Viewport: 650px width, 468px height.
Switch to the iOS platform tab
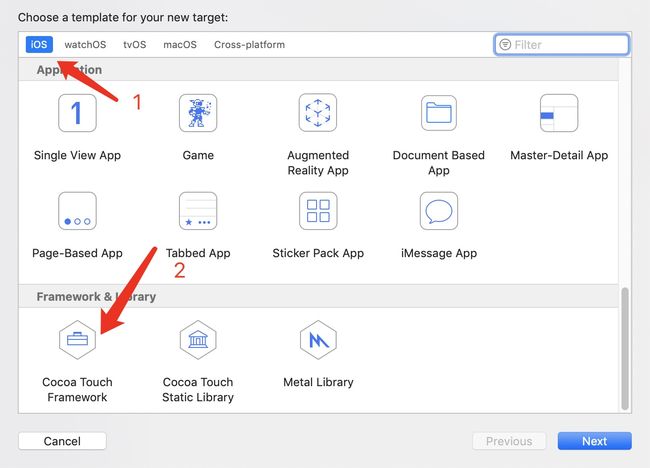(x=39, y=44)
